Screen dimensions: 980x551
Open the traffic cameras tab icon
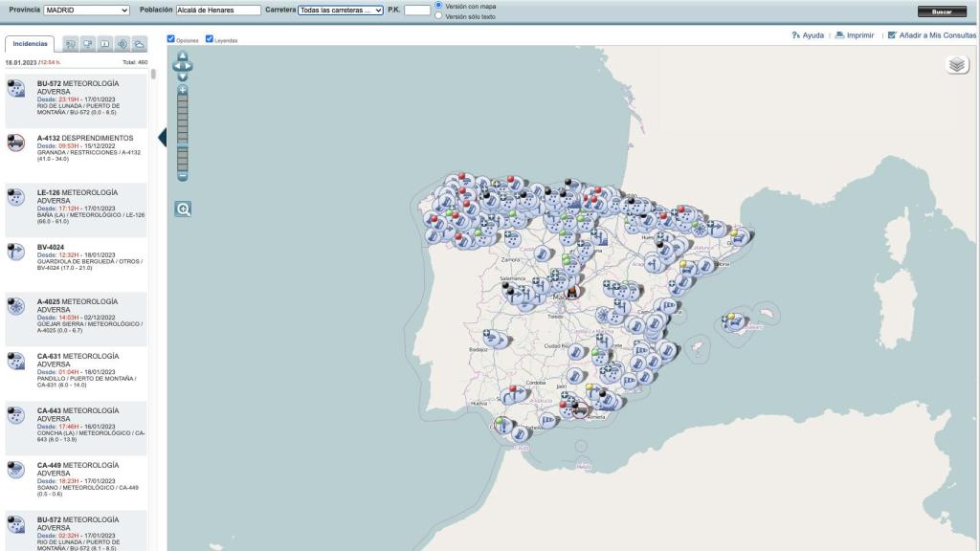88,44
